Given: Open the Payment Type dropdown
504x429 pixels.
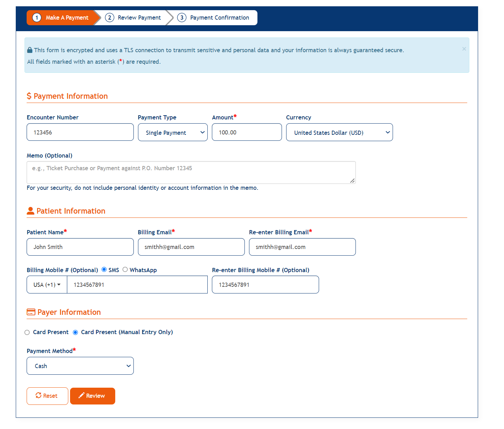Looking at the screenshot, I should 173,132.
